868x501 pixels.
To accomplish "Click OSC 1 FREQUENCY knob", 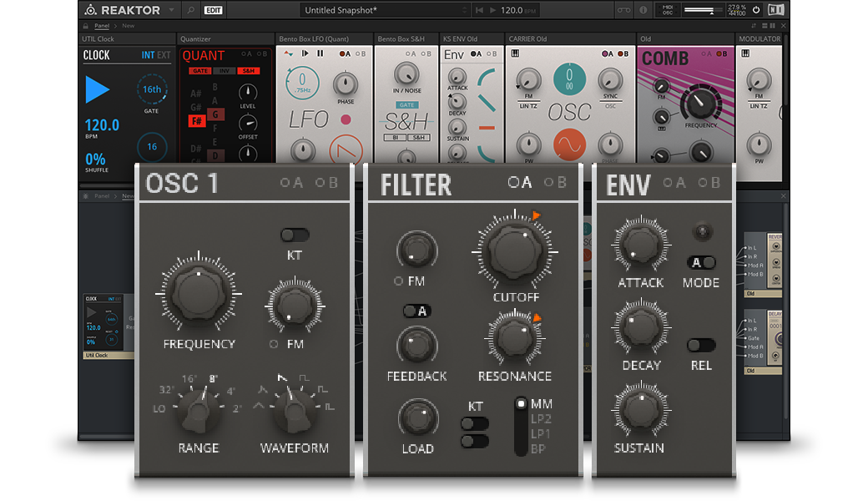I will click(x=199, y=294).
